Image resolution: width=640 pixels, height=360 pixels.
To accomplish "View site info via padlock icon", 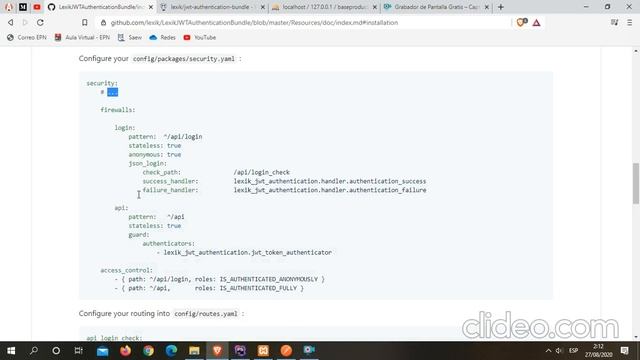I will [103, 22].
